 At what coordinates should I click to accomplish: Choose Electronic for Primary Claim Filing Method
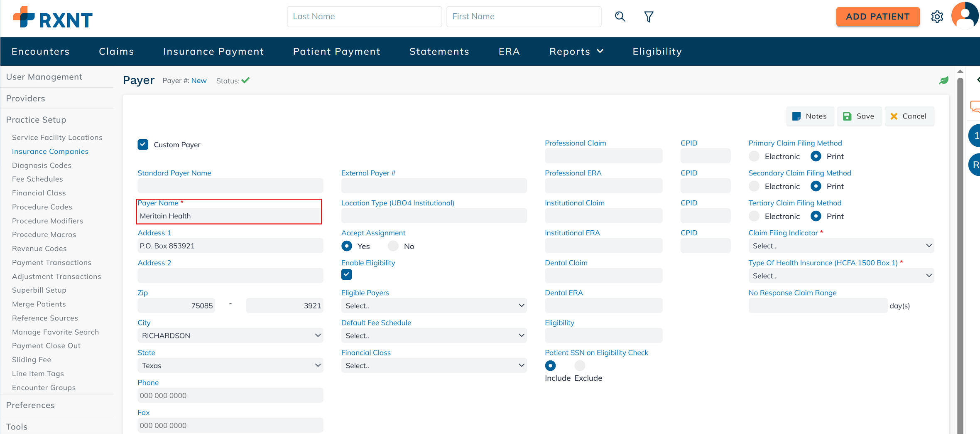754,156
